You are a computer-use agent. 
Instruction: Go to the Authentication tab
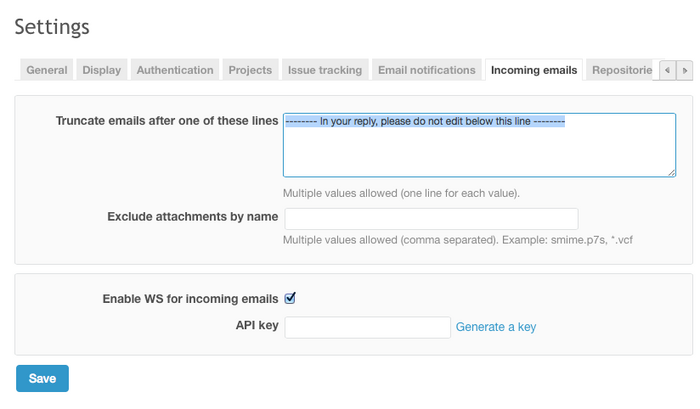pos(175,70)
